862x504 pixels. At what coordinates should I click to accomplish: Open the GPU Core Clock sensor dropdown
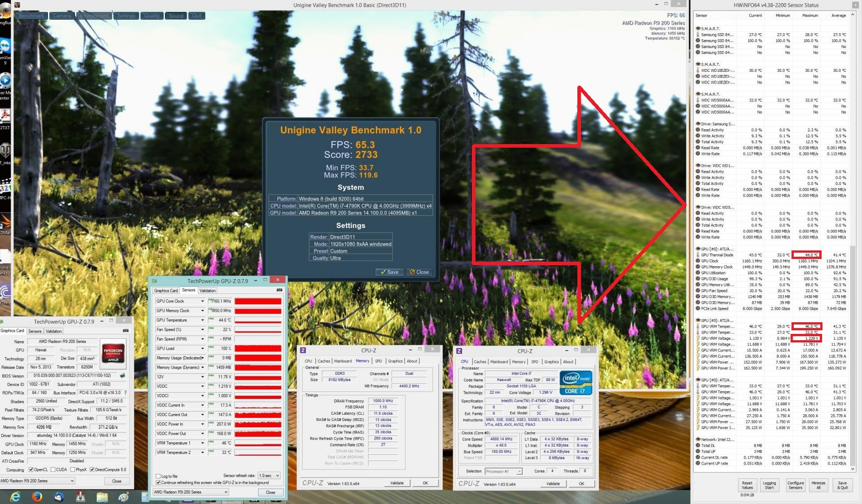(x=202, y=301)
